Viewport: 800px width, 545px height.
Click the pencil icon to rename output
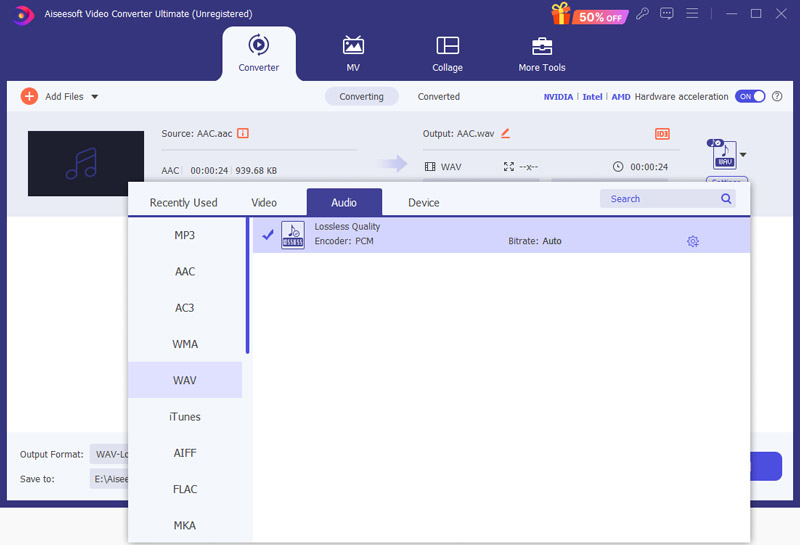coord(505,133)
